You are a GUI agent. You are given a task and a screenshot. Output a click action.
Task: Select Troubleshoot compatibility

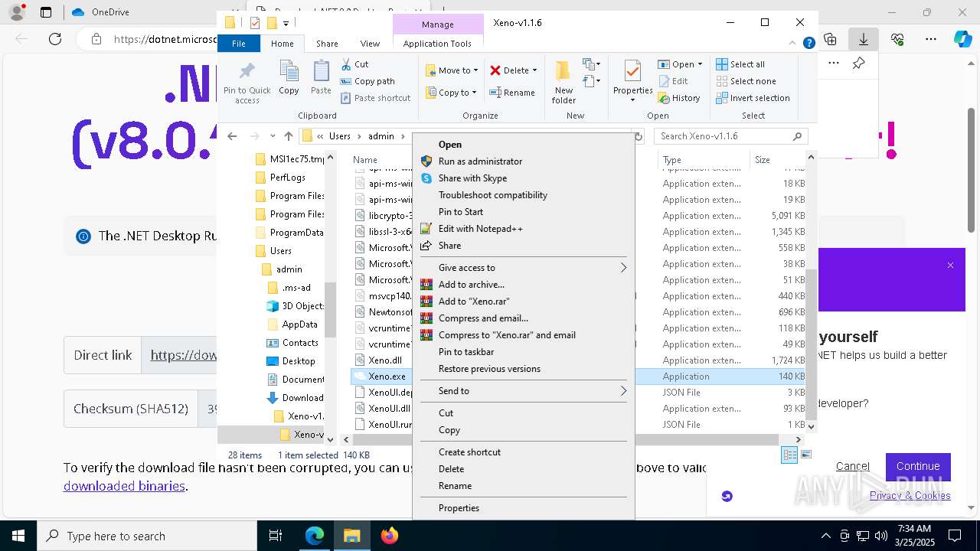[523, 195]
